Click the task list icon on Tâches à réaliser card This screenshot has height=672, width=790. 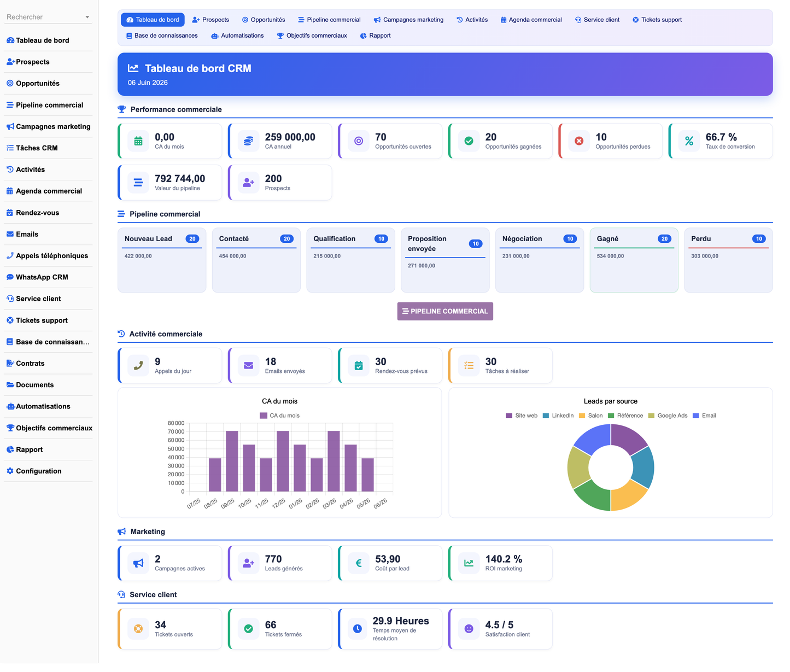click(x=469, y=366)
